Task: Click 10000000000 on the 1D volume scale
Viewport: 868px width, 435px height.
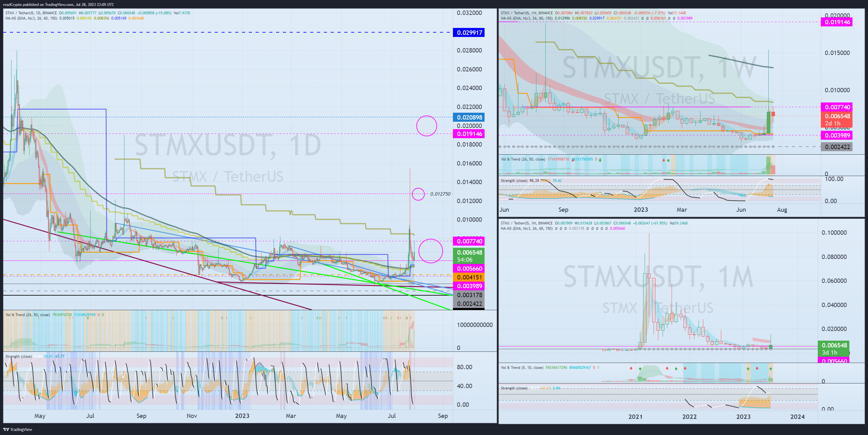Action: click(x=474, y=325)
